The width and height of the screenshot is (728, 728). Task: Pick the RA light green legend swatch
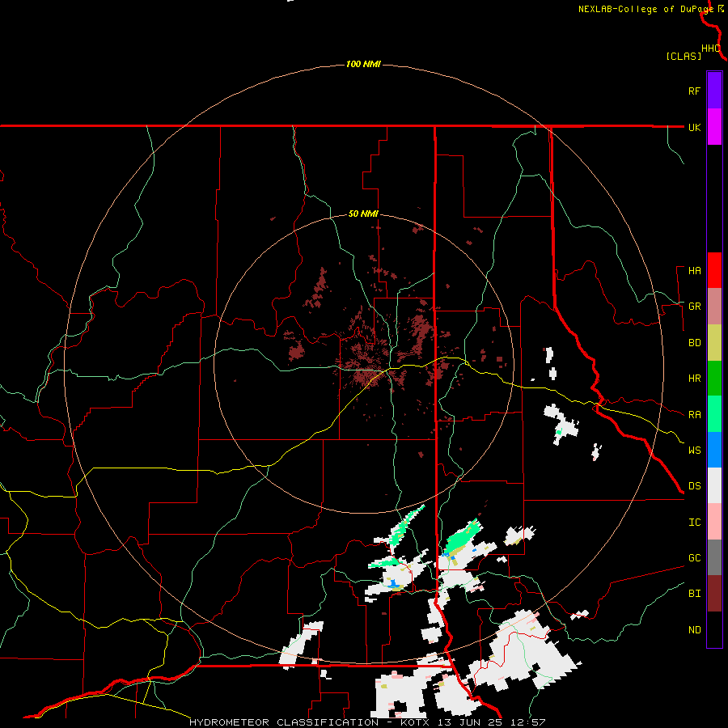click(x=714, y=414)
